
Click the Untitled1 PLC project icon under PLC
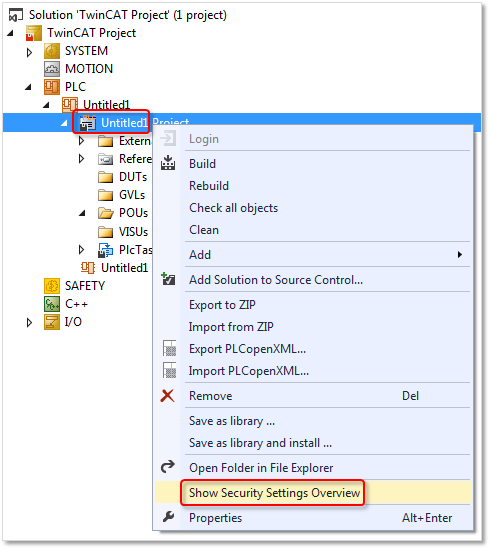(70, 105)
